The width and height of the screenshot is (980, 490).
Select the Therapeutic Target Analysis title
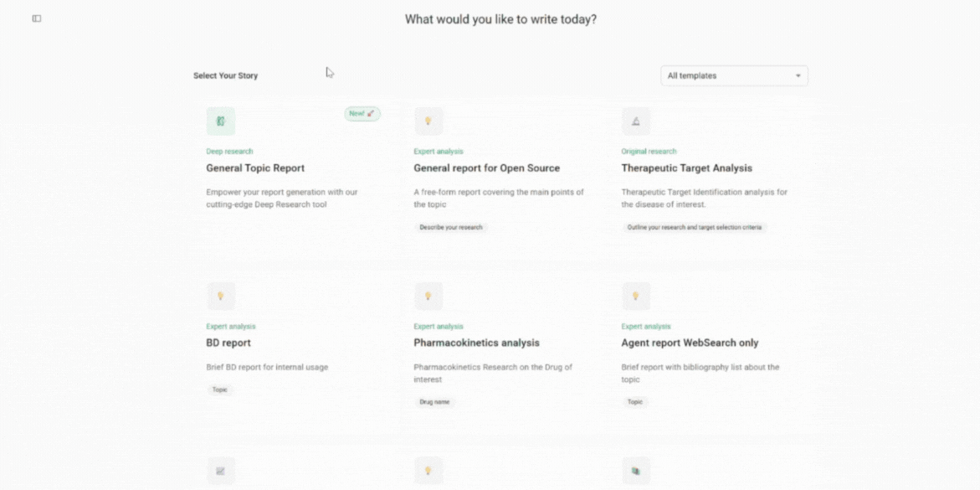point(686,168)
